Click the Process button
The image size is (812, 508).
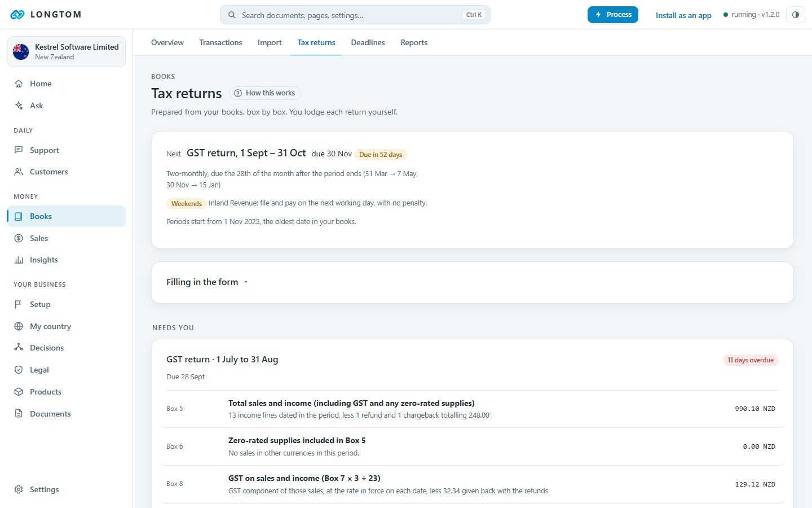(x=613, y=15)
